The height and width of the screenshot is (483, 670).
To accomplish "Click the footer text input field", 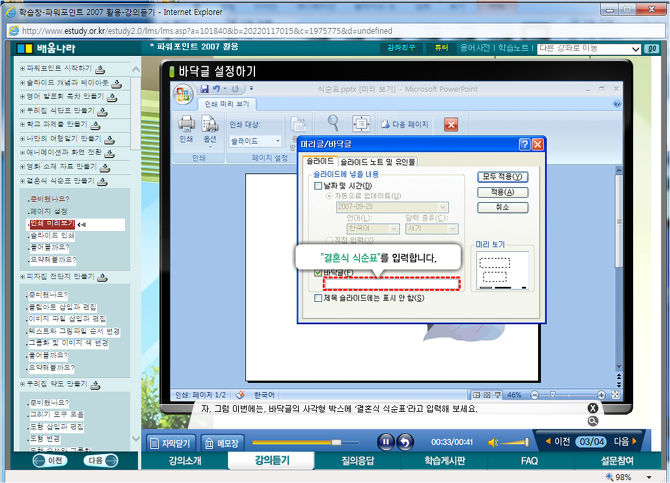I will 391,284.
